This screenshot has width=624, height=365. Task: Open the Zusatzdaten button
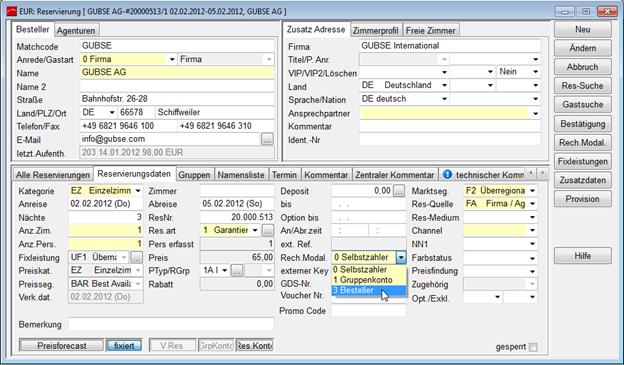[583, 180]
